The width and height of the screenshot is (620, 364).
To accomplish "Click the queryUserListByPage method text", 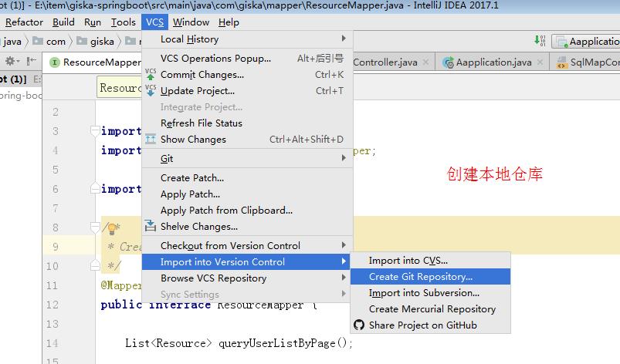I will [x=277, y=343].
